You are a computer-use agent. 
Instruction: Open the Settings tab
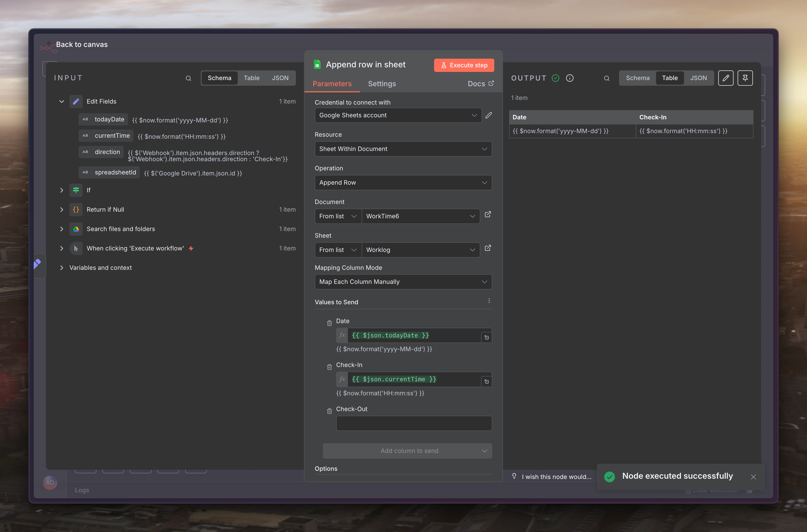[382, 84]
